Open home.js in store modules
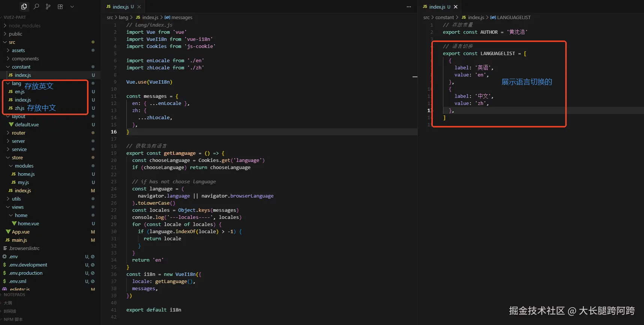 50,174
